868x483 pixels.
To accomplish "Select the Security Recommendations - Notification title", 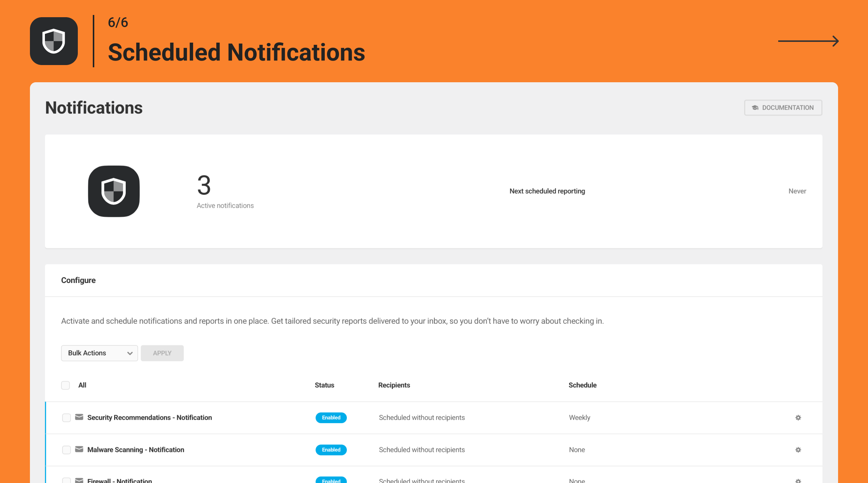I will tap(149, 418).
